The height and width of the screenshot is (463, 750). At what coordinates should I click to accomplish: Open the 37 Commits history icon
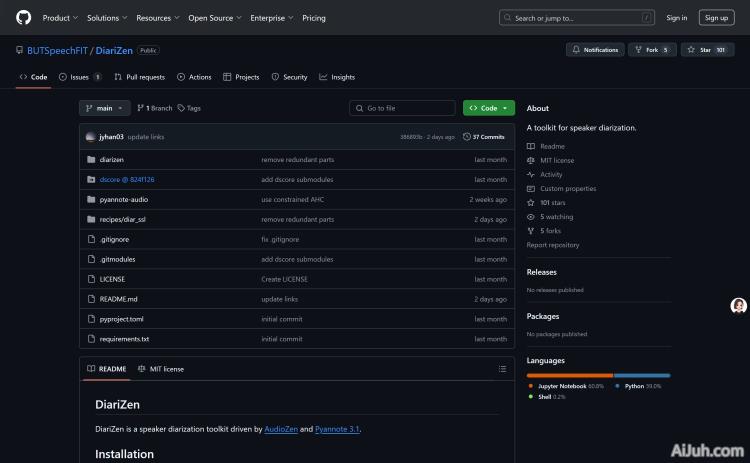pos(467,137)
